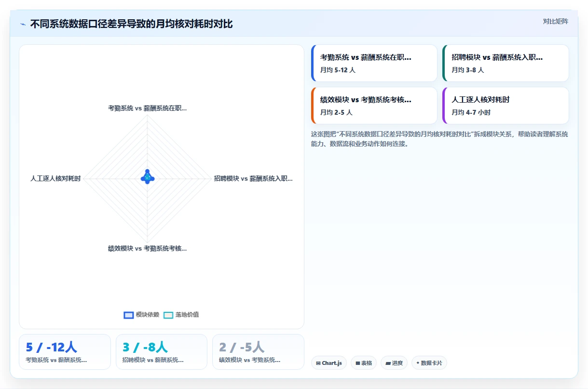Click the 月均 5-12 人 text

(x=338, y=70)
